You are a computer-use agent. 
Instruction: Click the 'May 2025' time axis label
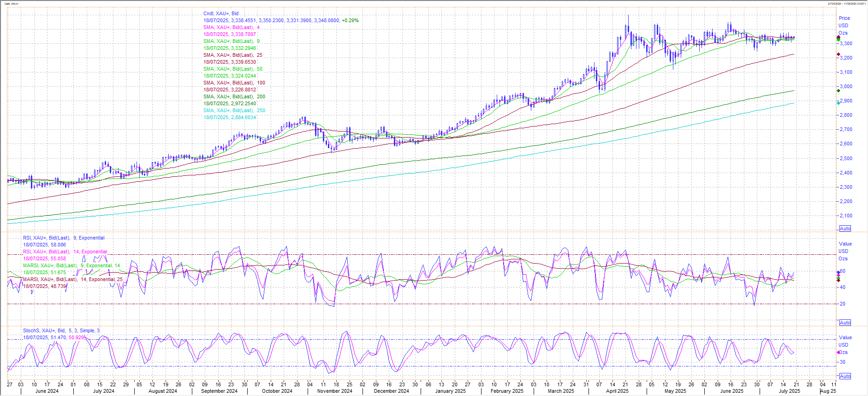pyautogui.click(x=676, y=391)
